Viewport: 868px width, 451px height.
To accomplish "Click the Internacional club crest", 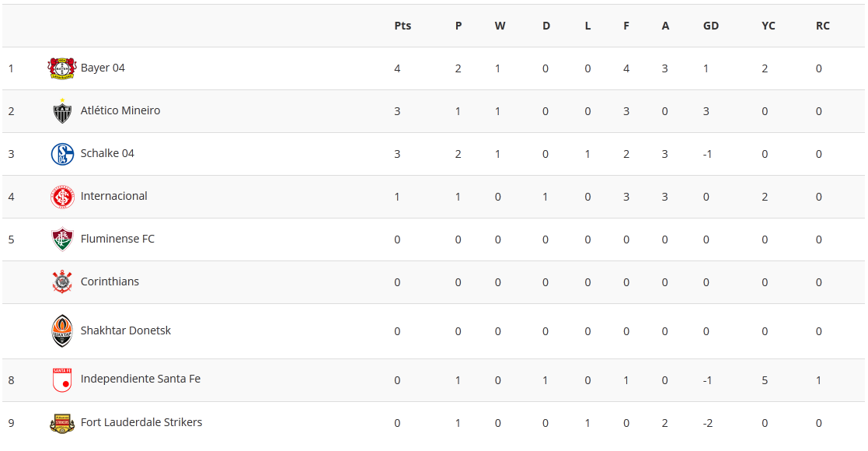I will coord(62,197).
